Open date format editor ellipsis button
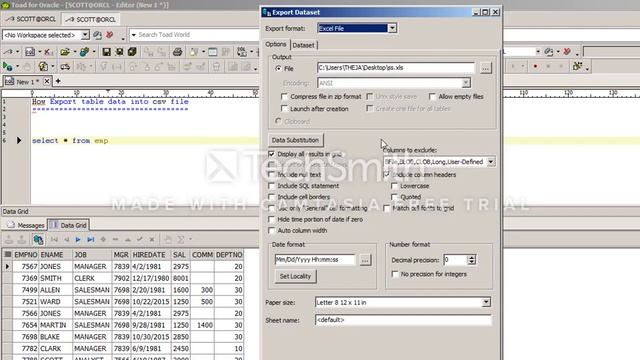 pyautogui.click(x=365, y=260)
